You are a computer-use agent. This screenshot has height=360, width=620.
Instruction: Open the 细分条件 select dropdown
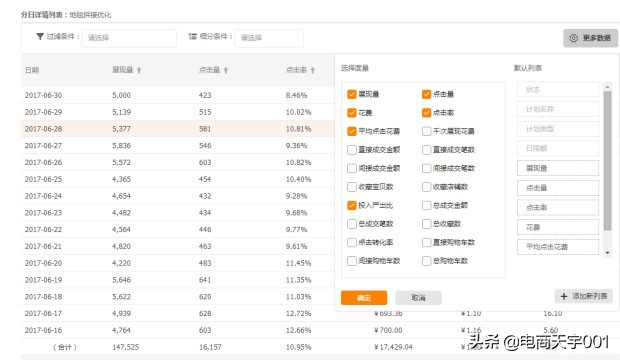coord(269,38)
